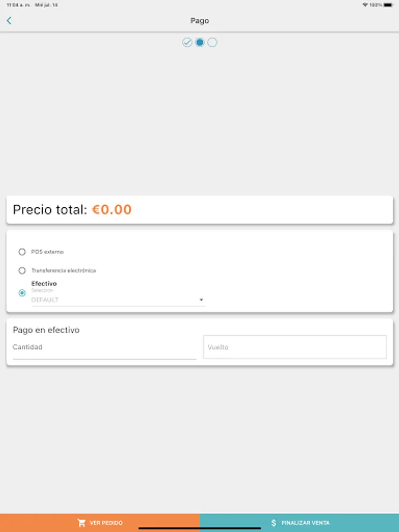Tap the battery indicator icon

click(x=388, y=5)
